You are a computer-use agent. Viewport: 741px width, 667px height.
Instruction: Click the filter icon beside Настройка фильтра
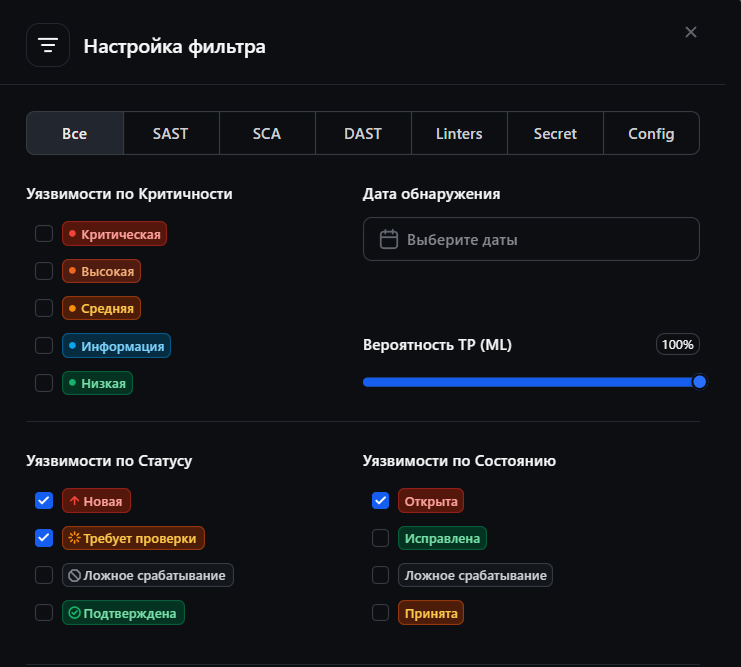48,45
